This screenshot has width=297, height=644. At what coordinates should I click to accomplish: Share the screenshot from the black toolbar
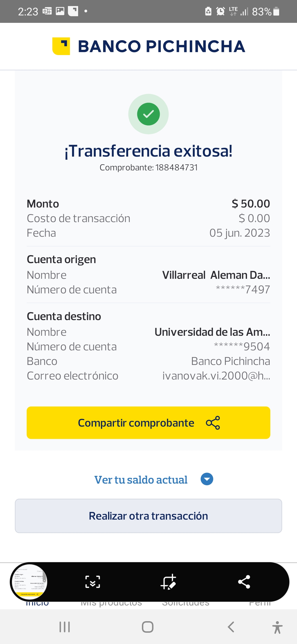pos(244,582)
